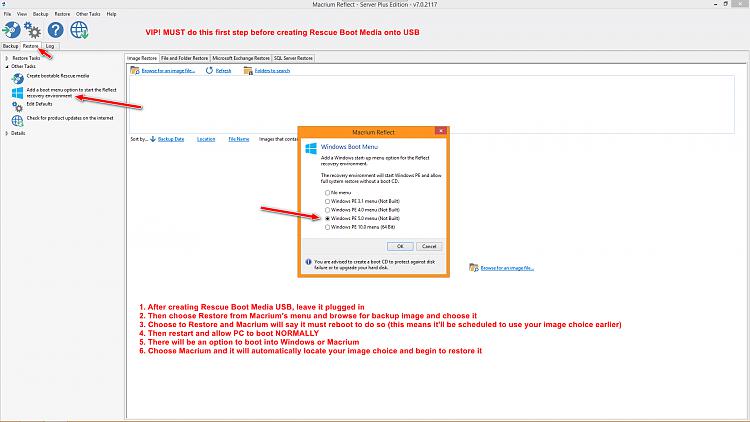Click the Refresh link
The height and width of the screenshot is (422, 750).
[223, 71]
